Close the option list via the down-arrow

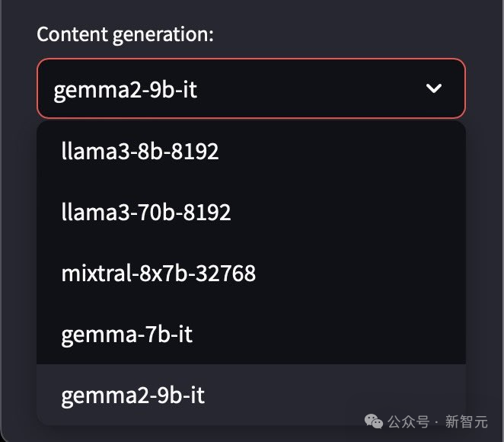434,89
